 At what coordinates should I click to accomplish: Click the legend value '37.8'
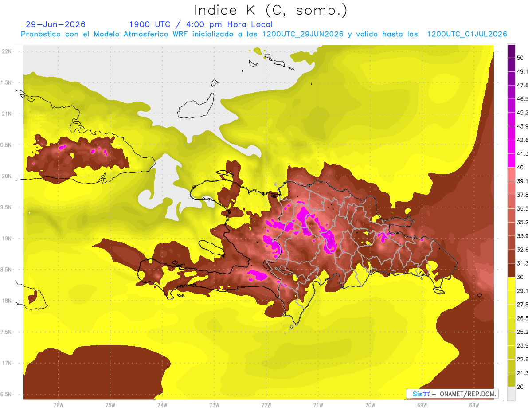[522, 195]
